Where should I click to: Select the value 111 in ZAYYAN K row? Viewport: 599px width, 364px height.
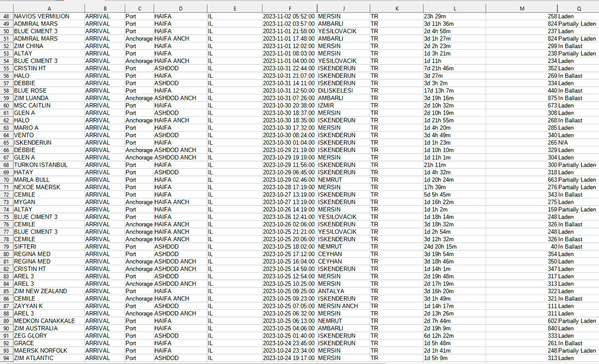click(x=522, y=306)
